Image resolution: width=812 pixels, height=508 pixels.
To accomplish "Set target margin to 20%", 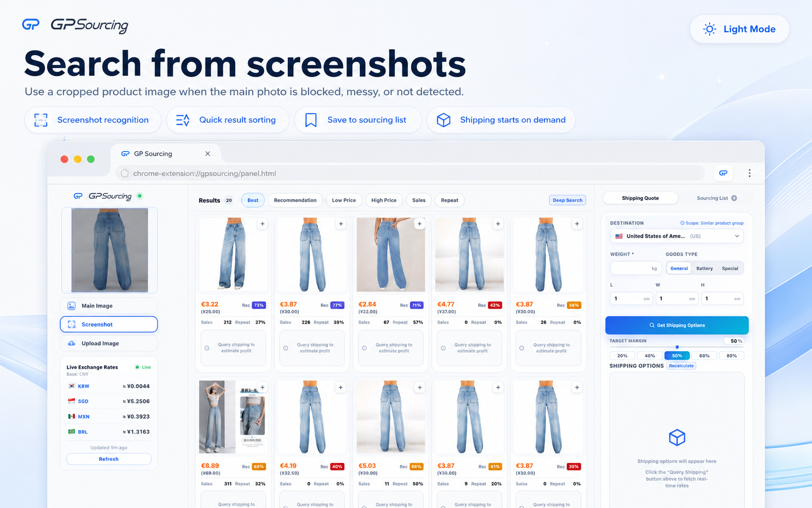I will tap(622, 355).
